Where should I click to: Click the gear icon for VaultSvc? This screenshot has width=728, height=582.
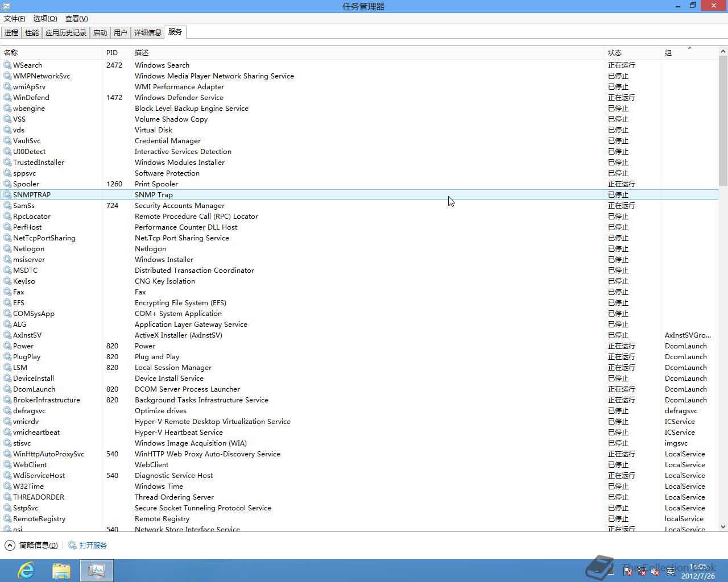coord(7,140)
